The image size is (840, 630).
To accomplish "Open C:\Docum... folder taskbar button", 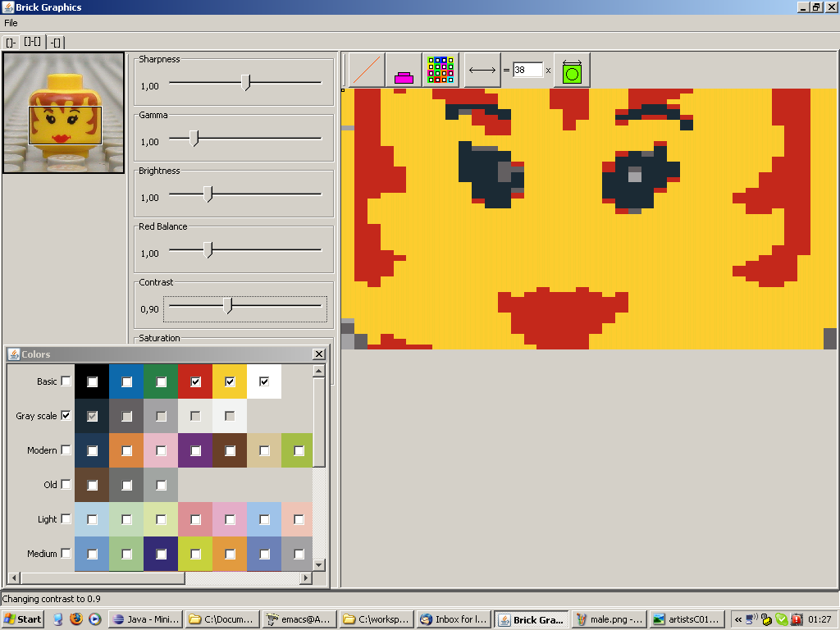I will coord(222,619).
